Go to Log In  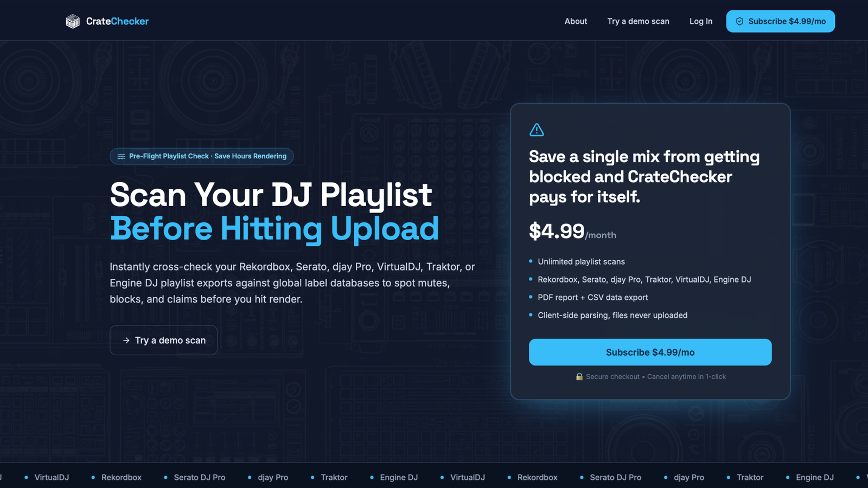click(701, 21)
